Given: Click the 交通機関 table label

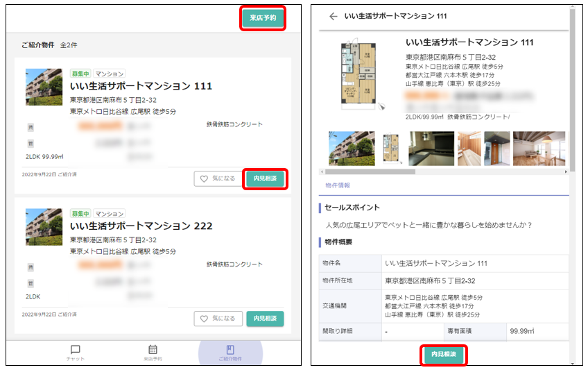Looking at the screenshot, I should [x=334, y=306].
